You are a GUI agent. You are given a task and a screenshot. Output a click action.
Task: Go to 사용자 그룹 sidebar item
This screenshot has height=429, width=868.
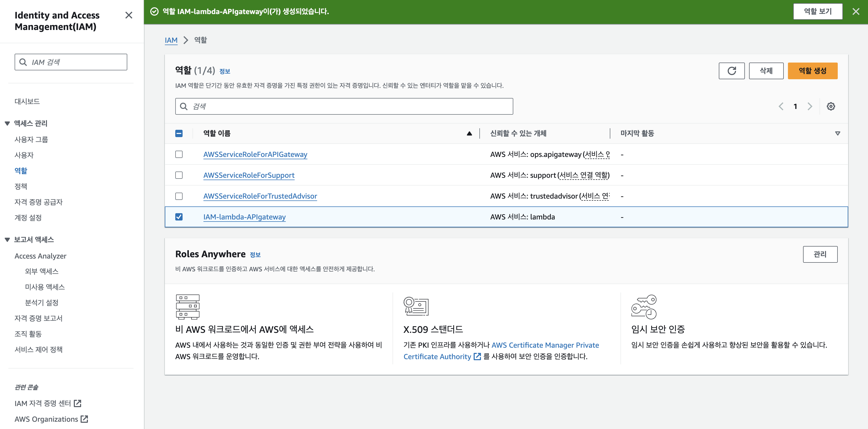coord(31,139)
